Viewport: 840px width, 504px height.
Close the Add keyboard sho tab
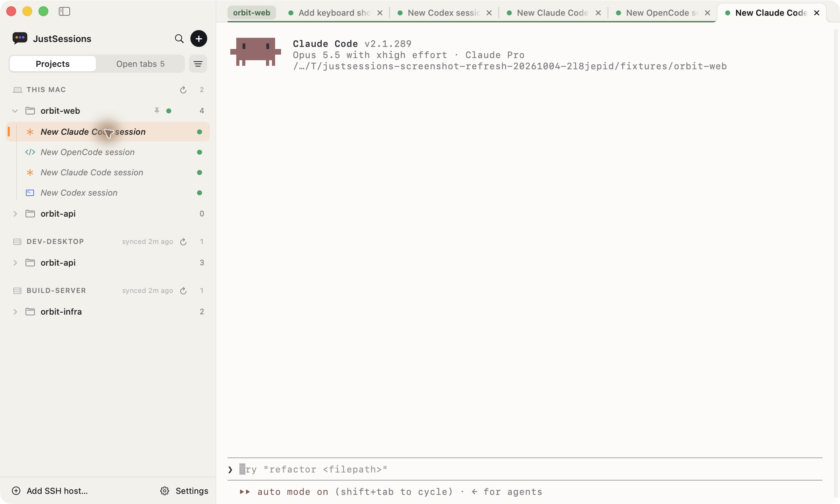[x=380, y=13]
